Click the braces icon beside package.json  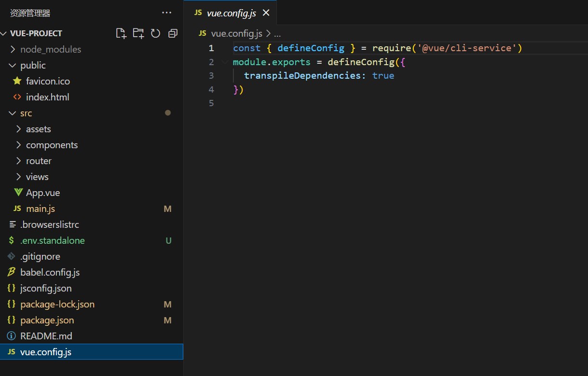click(12, 320)
